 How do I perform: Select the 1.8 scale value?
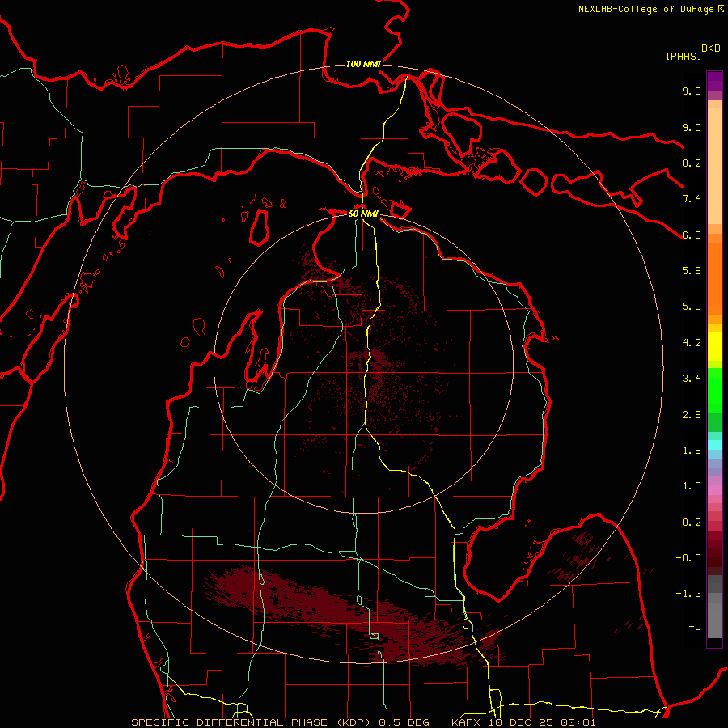[692, 451]
